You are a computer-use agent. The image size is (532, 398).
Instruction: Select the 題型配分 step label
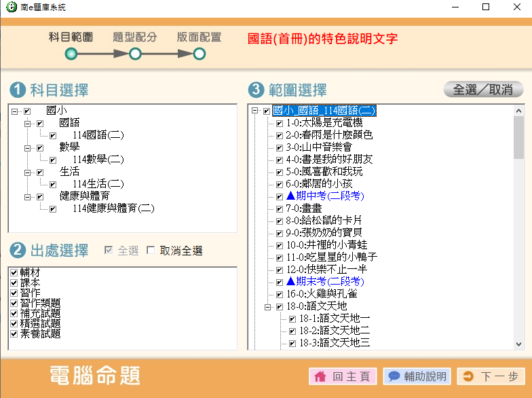[134, 37]
